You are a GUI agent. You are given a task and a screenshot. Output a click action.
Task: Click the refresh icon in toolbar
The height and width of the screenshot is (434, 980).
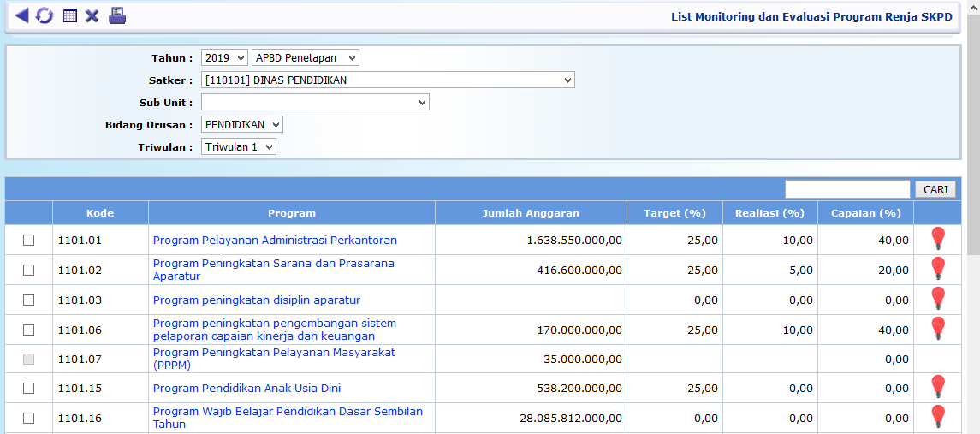(x=44, y=16)
